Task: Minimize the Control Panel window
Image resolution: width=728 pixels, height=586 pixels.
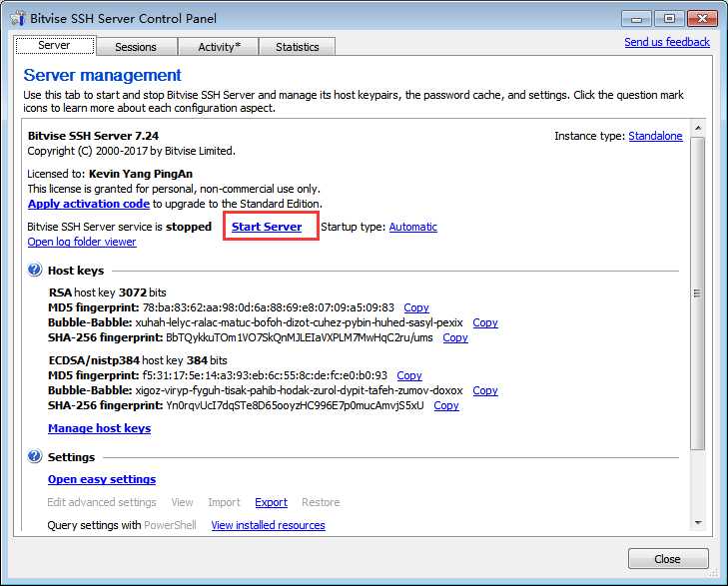Action: pyautogui.click(x=636, y=19)
